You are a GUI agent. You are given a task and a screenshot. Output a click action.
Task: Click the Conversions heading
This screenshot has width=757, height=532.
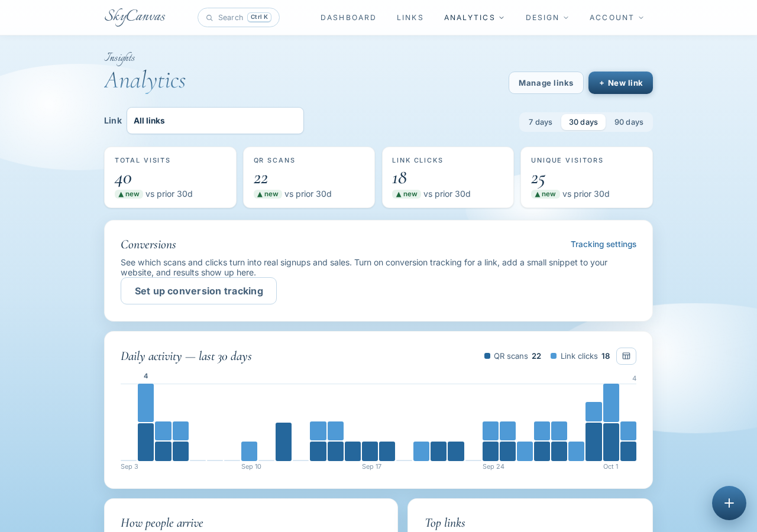[148, 244]
